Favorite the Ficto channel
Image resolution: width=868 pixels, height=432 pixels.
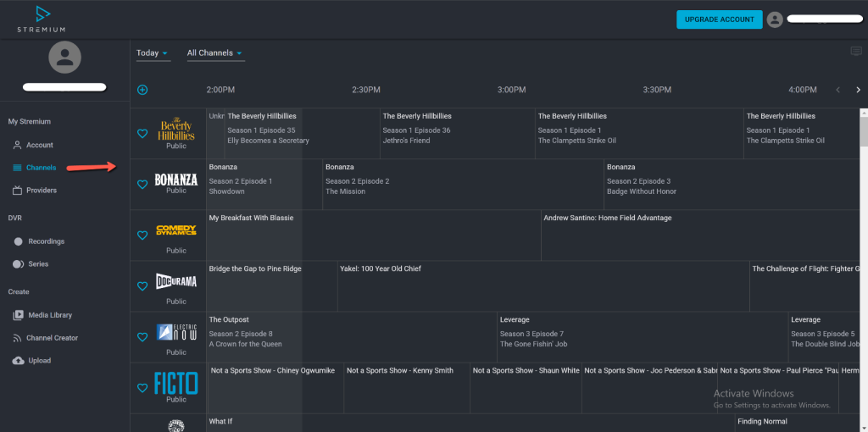[142, 388]
